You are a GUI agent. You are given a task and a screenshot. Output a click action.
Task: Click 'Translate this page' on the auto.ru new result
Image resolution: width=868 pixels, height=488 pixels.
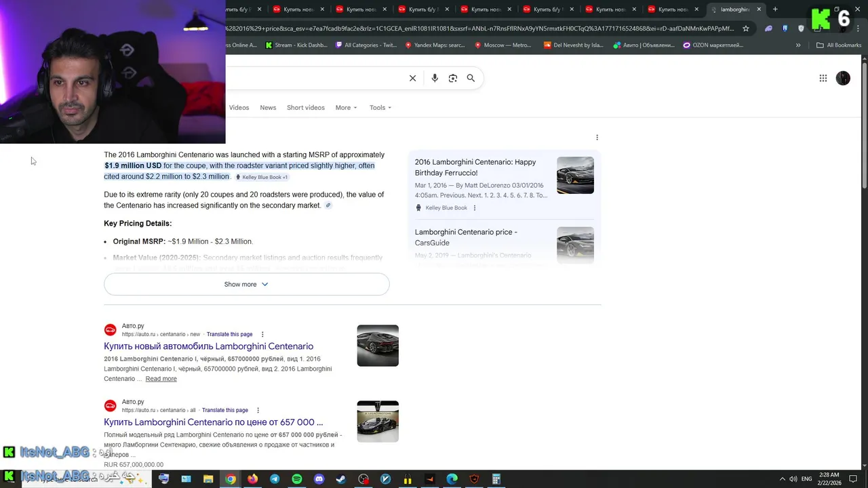click(x=229, y=334)
